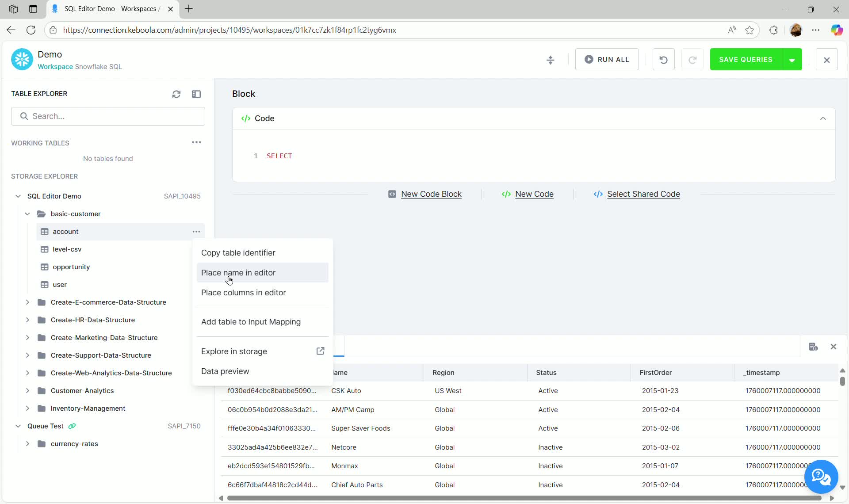Collapse the Code section chevron
Screen dimensions: 849x504
click(x=823, y=118)
